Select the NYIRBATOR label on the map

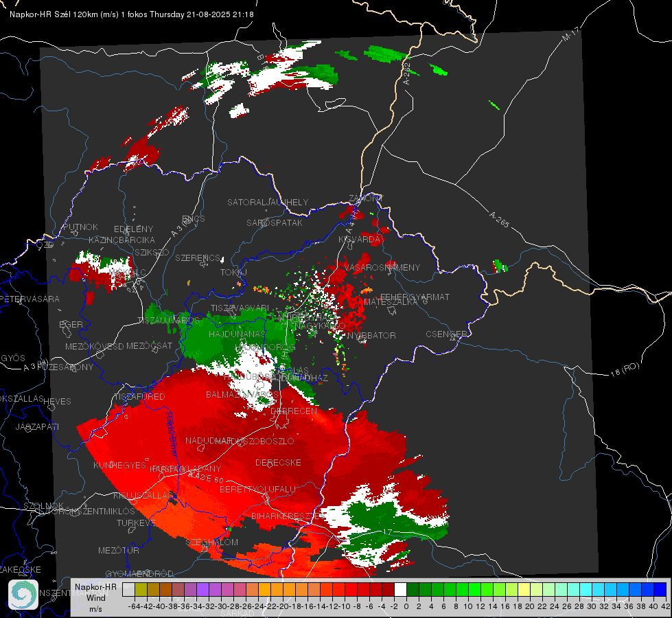371,335
